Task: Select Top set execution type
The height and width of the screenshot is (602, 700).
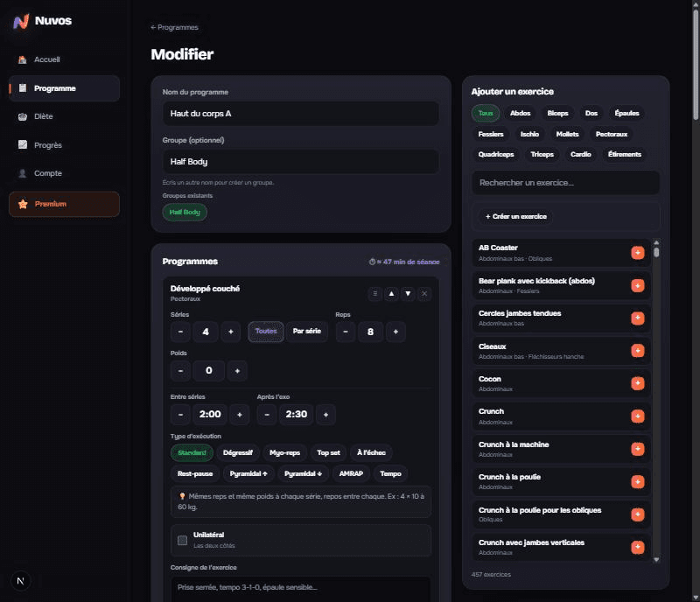Action: pos(329,453)
